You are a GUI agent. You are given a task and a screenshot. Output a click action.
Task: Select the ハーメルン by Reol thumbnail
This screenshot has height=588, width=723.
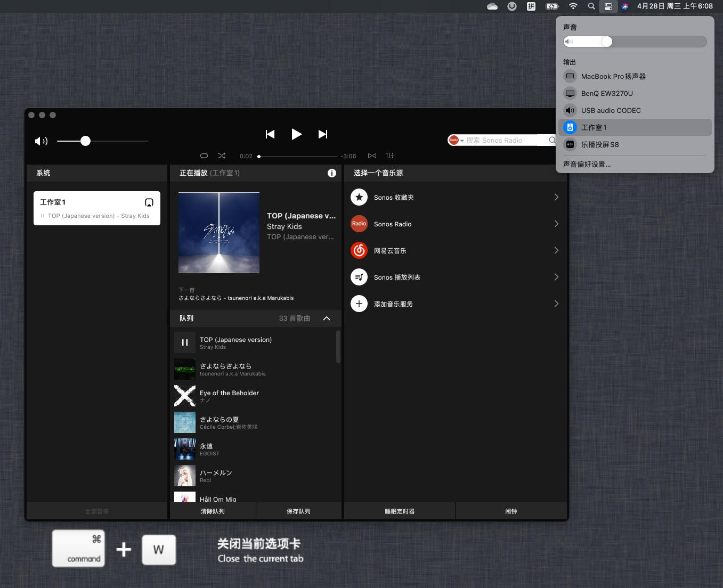coord(185,476)
